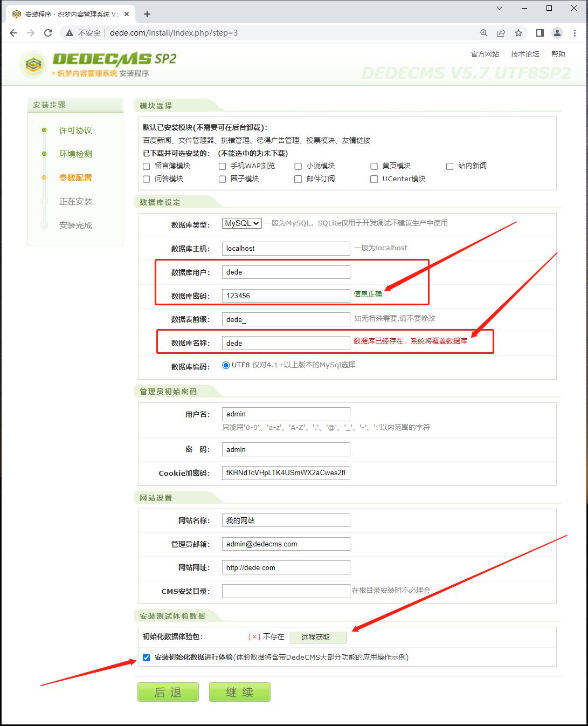Open the Chrome three-dot menu
The image size is (588, 726).
point(575,33)
